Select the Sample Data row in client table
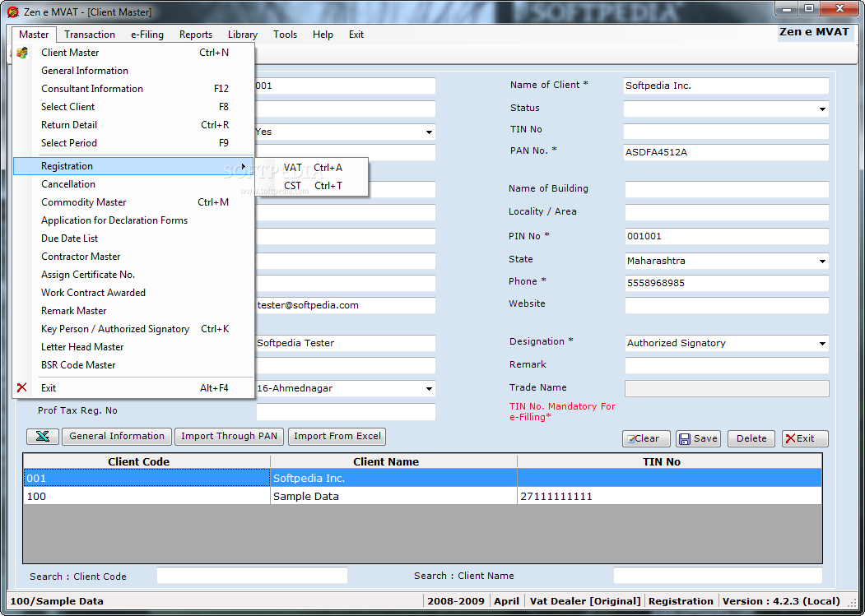This screenshot has width=865, height=616. point(422,496)
